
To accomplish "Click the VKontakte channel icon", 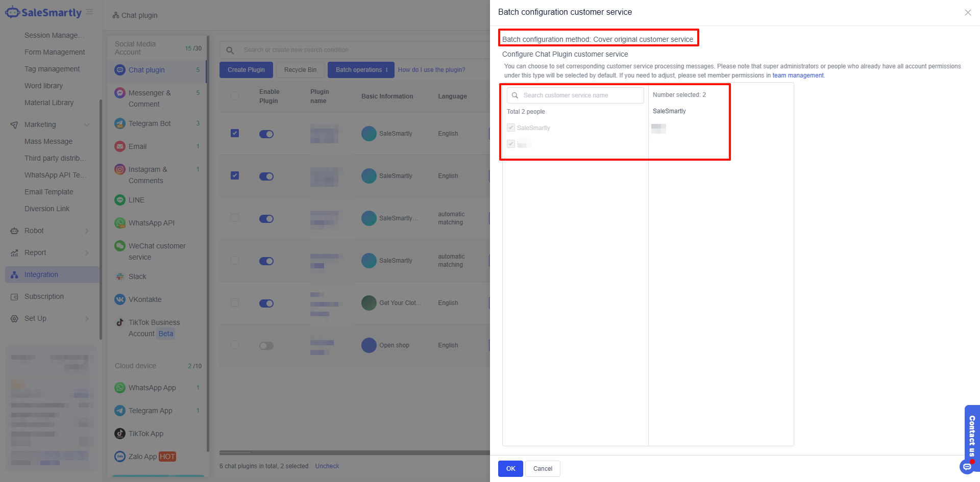I will (120, 299).
